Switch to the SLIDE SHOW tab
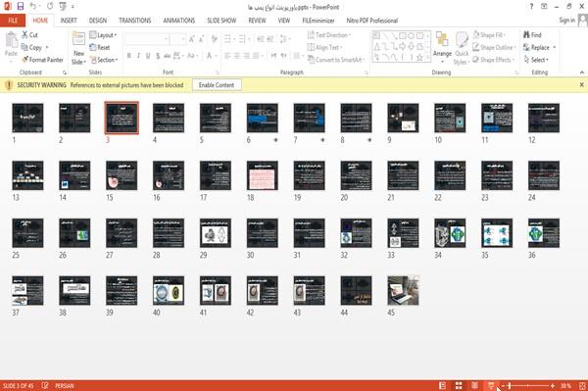The image size is (588, 391). pos(221,21)
